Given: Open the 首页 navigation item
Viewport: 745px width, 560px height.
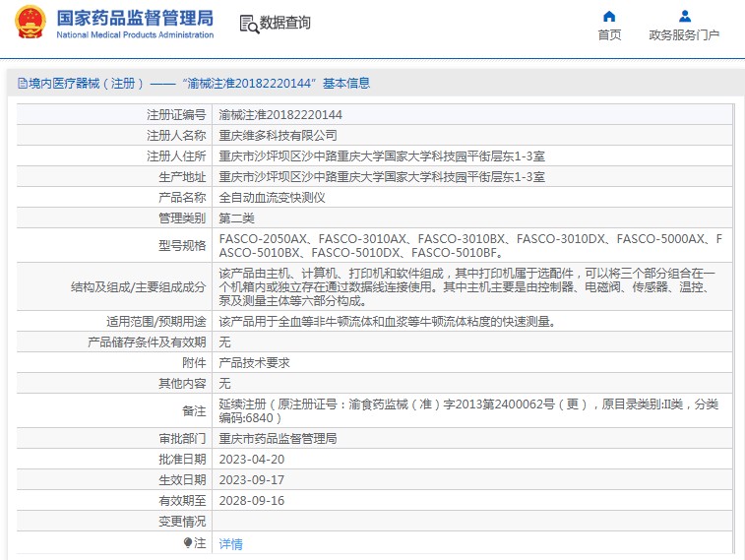Looking at the screenshot, I should pos(609,35).
